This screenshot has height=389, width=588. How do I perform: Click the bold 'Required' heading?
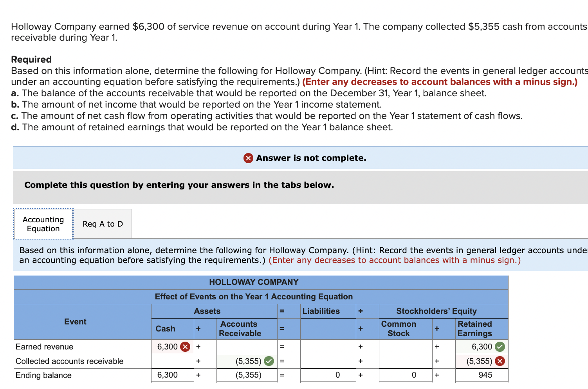[31, 59]
